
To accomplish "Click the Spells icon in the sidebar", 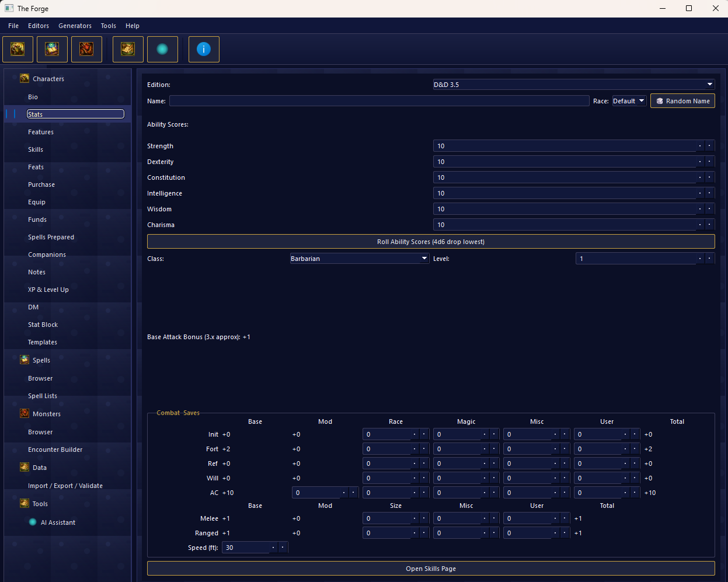I will (x=25, y=360).
